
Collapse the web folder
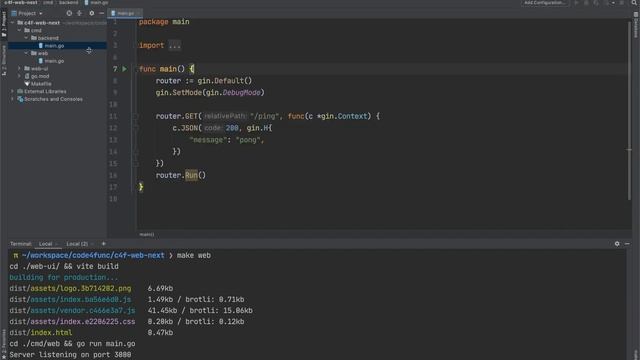[27, 53]
